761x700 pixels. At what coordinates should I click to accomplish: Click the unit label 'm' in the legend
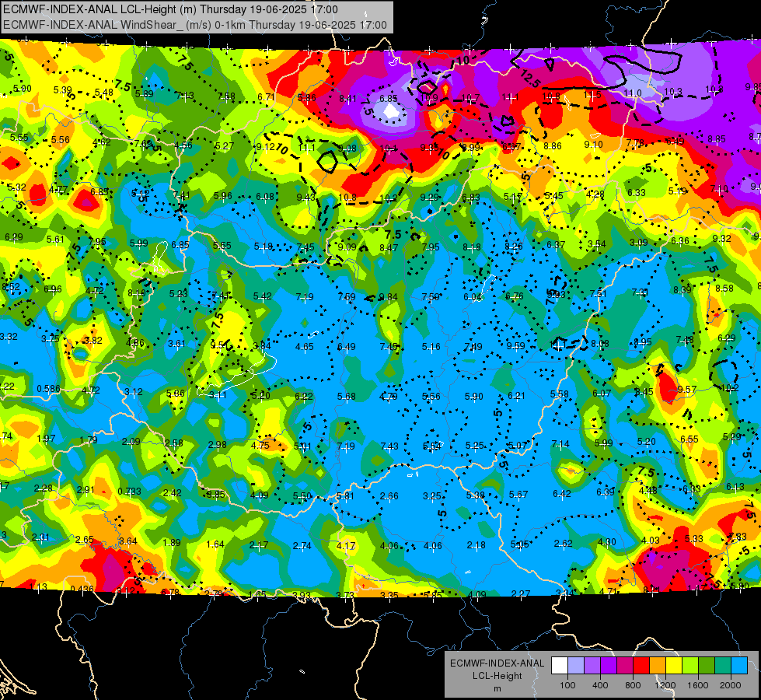click(x=497, y=688)
